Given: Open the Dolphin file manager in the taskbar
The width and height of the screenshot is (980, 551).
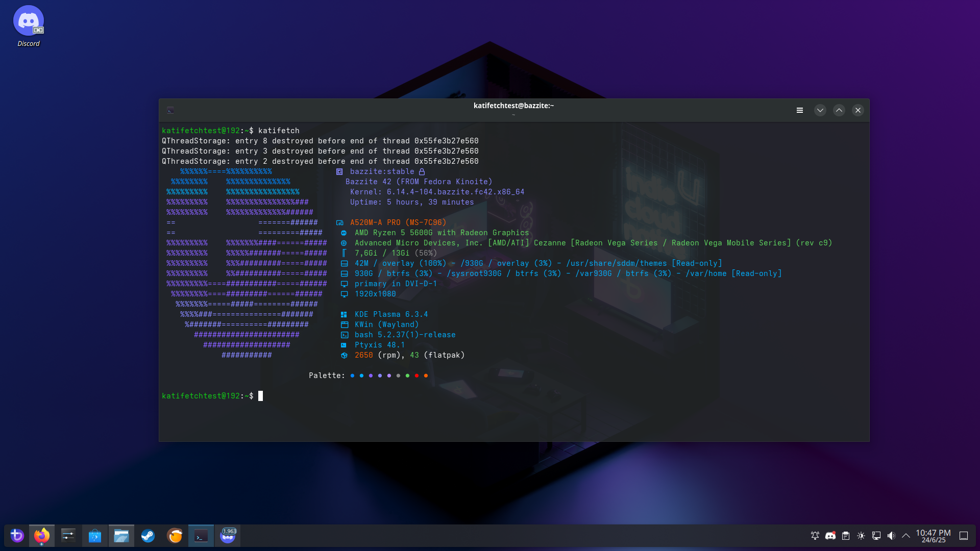Looking at the screenshot, I should [121, 536].
